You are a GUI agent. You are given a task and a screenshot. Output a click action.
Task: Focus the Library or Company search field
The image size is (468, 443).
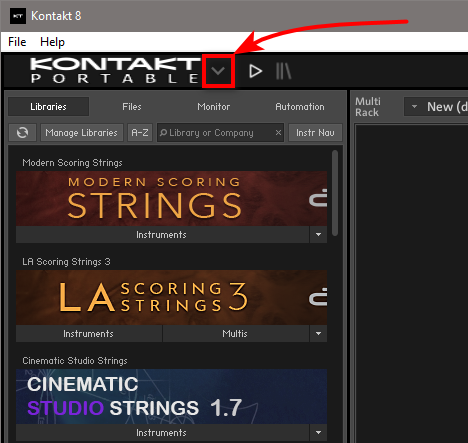coord(220,133)
